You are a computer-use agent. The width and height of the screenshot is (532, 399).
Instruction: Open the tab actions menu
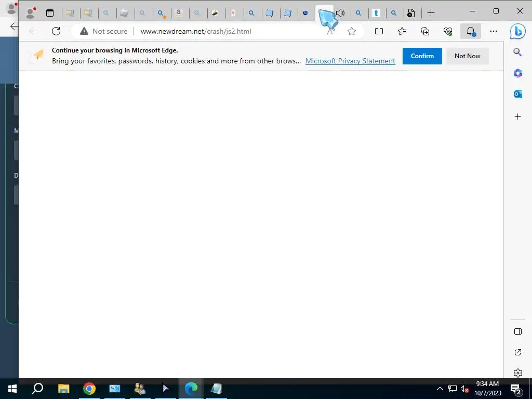tap(50, 13)
